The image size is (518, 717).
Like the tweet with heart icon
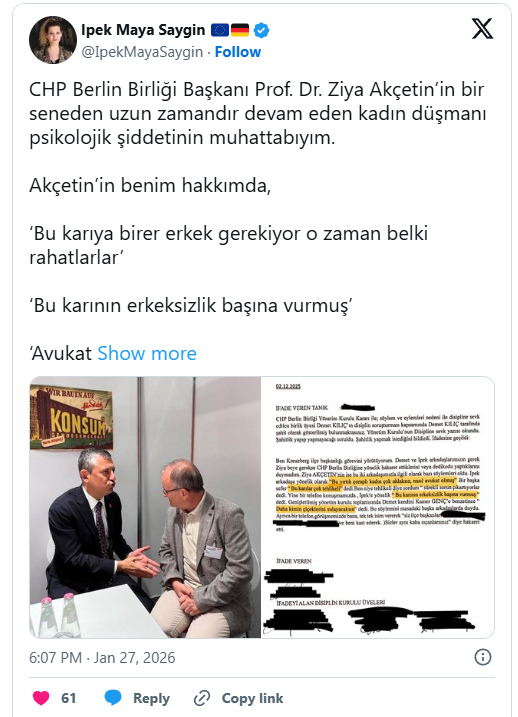[41, 698]
